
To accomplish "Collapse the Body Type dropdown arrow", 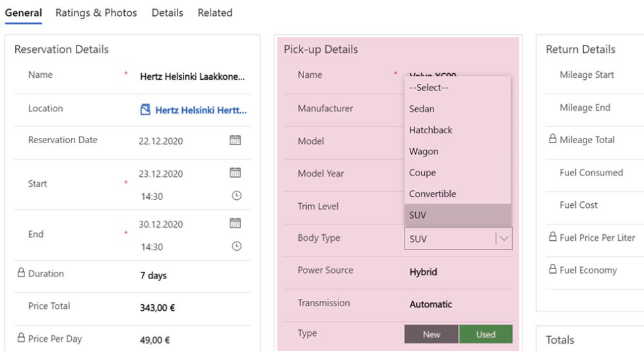I will tap(504, 239).
